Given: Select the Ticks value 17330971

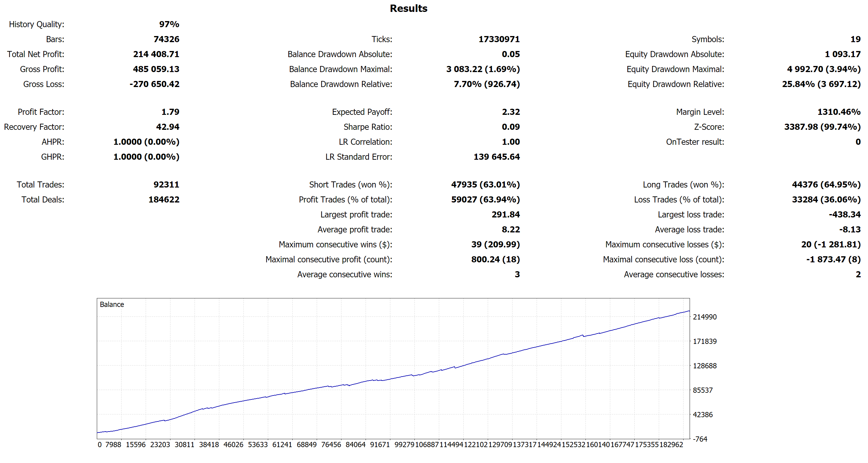Looking at the screenshot, I should pyautogui.click(x=499, y=39).
